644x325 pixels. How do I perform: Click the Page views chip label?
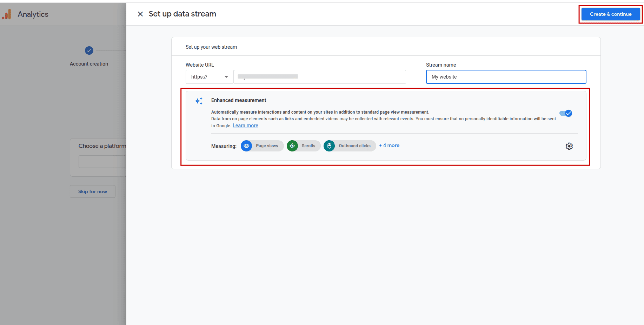coord(267,146)
